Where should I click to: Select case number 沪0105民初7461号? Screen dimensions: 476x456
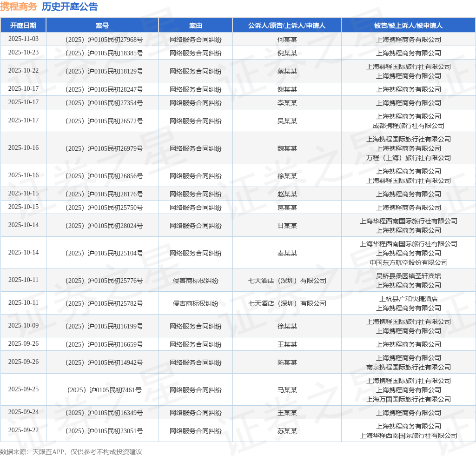104,390
